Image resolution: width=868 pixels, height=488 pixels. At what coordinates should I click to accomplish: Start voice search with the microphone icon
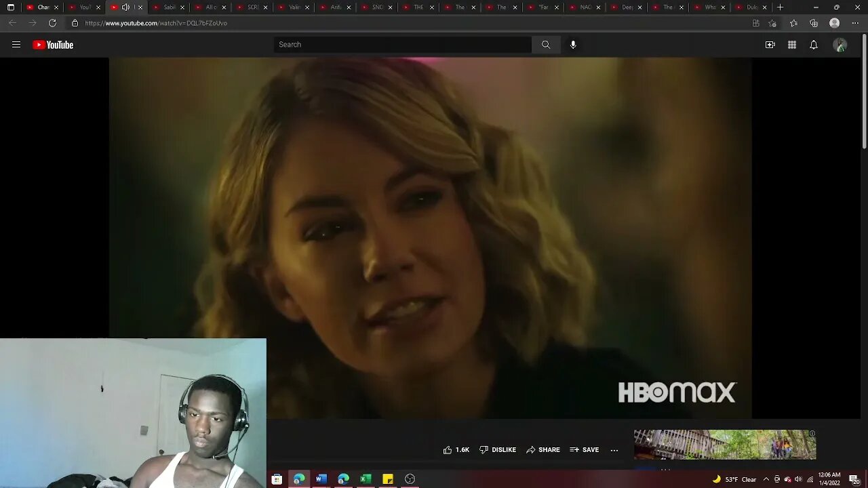(x=573, y=45)
